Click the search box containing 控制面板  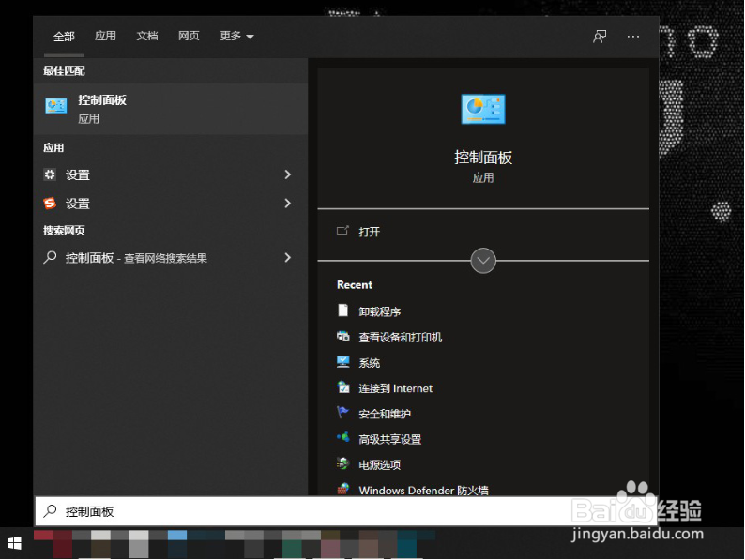(x=346, y=511)
